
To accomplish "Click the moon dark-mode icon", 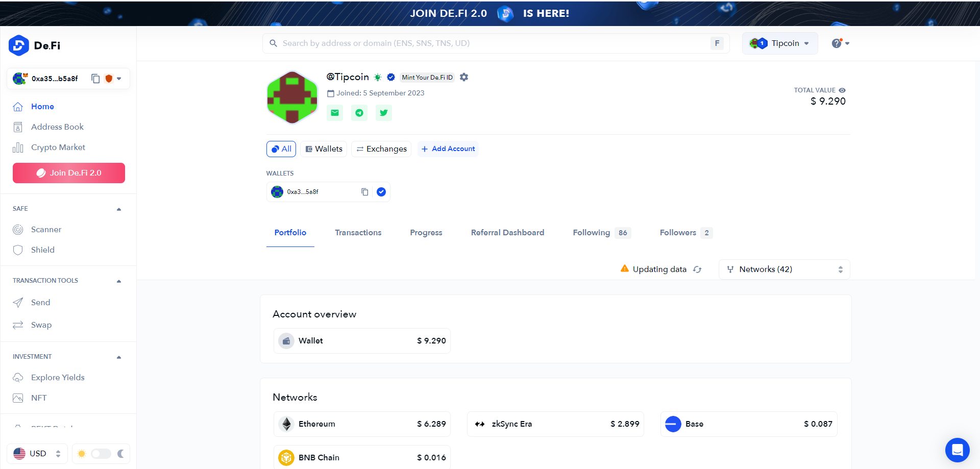I will pos(121,454).
